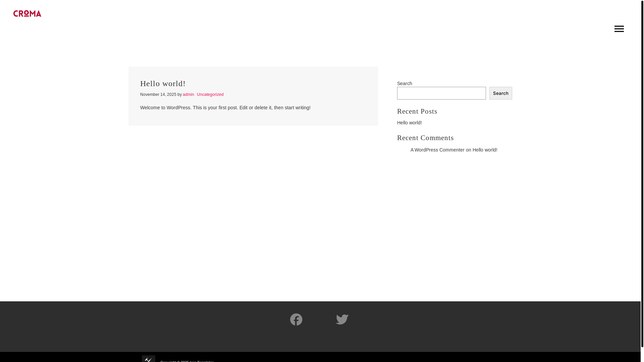This screenshot has height=362, width=644.
Task: Open the Uncategorized category link
Action: (x=210, y=95)
